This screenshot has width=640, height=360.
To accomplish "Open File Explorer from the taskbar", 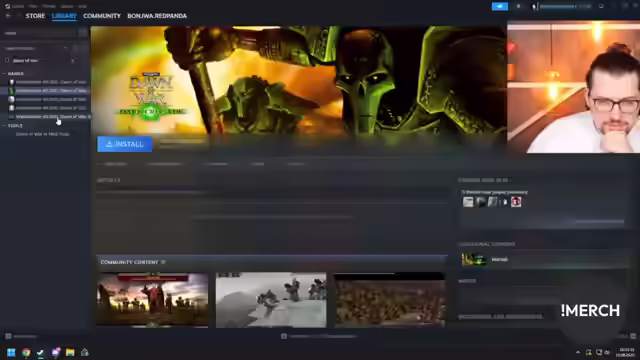I will point(70,352).
